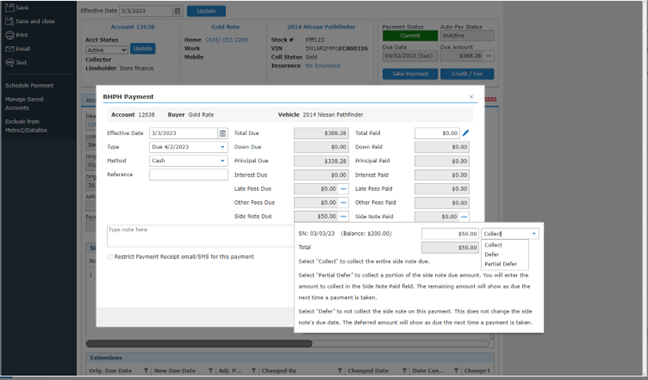Click the (Balance: $200.00) text
648x380 pixels.
tap(366, 234)
